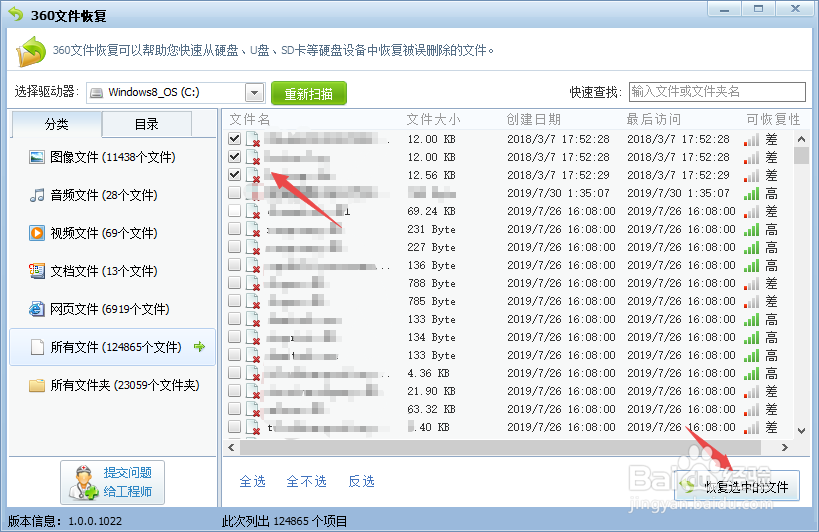Click the document files category icon

point(37,271)
